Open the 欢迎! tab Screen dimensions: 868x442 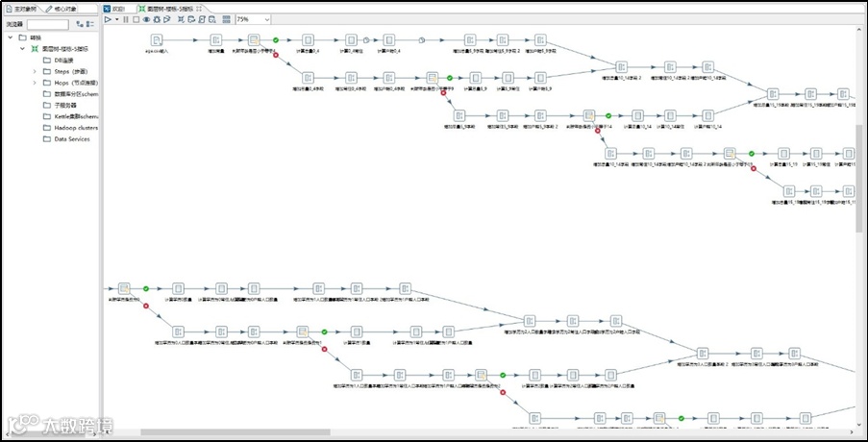tap(114, 9)
